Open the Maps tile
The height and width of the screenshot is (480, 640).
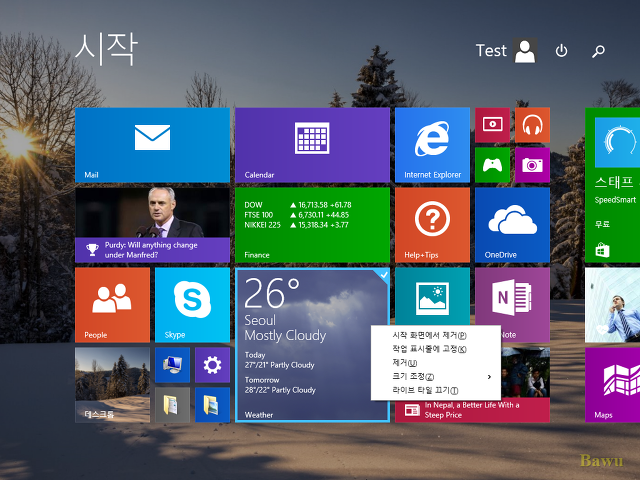coord(612,385)
